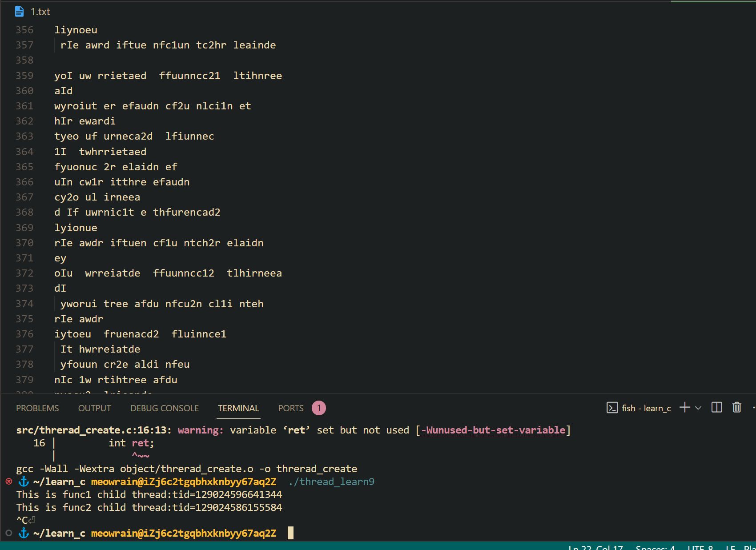The image size is (756, 550).
Task: Split the terminal with the split icon
Action: (x=716, y=408)
